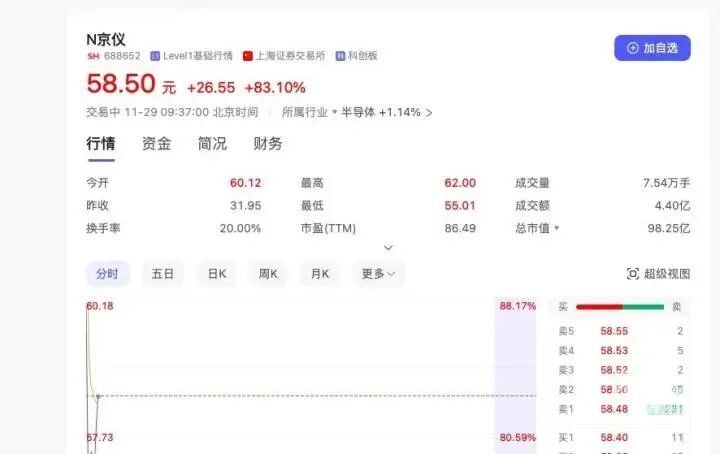
Task: Switch to the 资金 tab
Action: tap(156, 144)
